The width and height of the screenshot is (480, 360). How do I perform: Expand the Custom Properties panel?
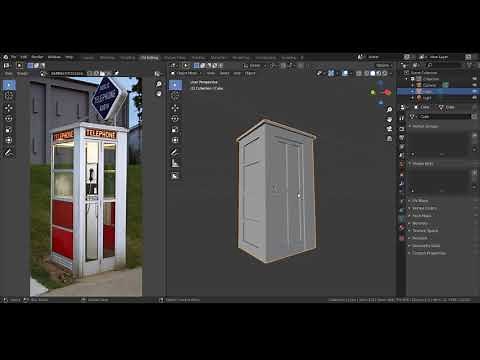[x=429, y=253]
